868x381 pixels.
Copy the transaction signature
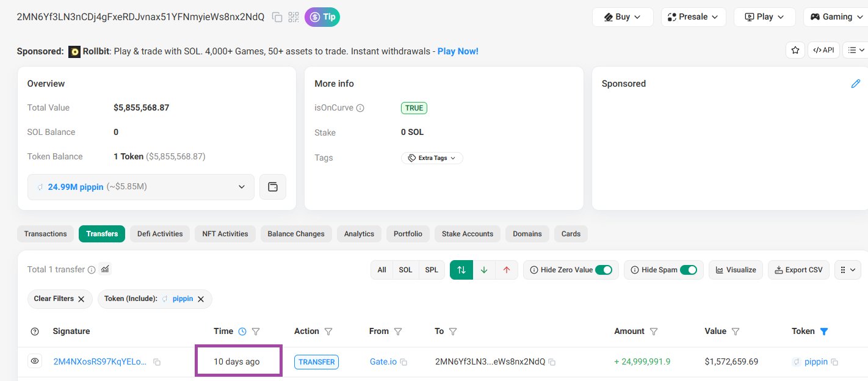[x=157, y=362]
